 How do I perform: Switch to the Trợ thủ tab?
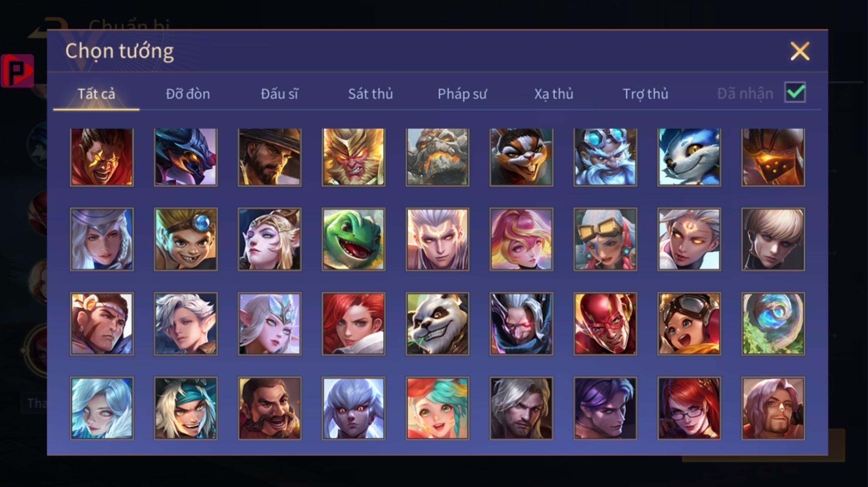(x=645, y=94)
